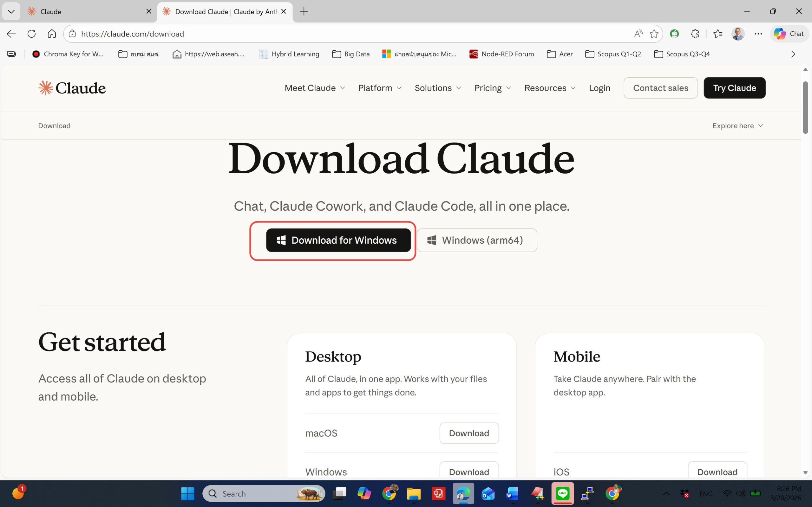This screenshot has width=812, height=507.
Task: Open the Explore here dropdown
Action: click(737, 126)
